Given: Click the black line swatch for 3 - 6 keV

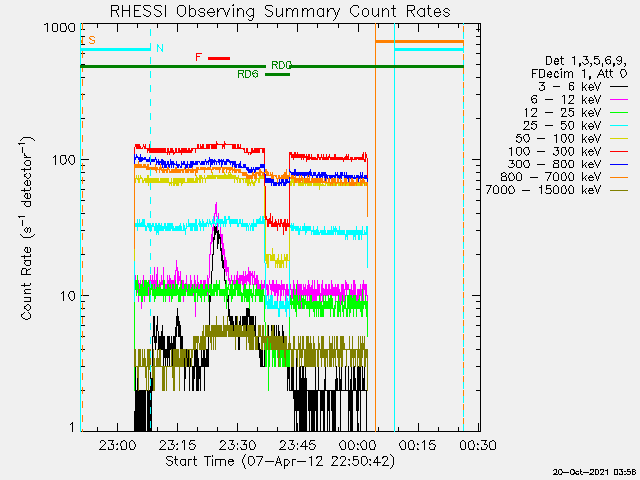Looking at the screenshot, I should coord(619,87).
